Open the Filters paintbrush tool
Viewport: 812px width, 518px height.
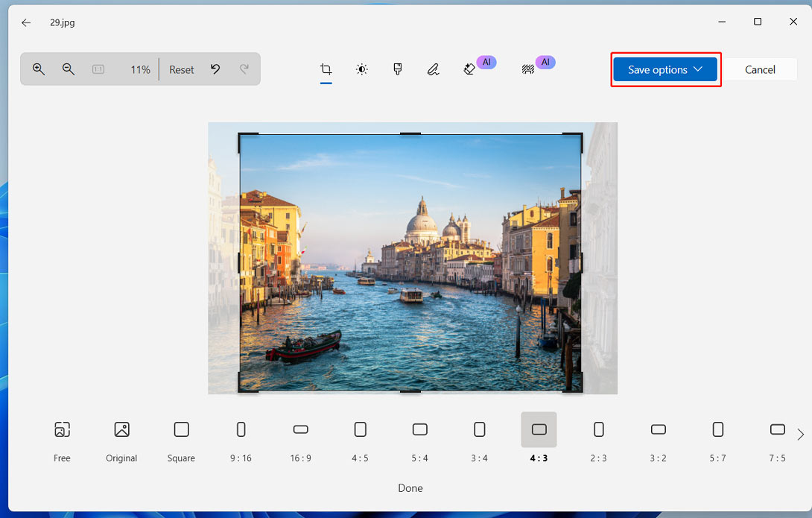point(398,69)
